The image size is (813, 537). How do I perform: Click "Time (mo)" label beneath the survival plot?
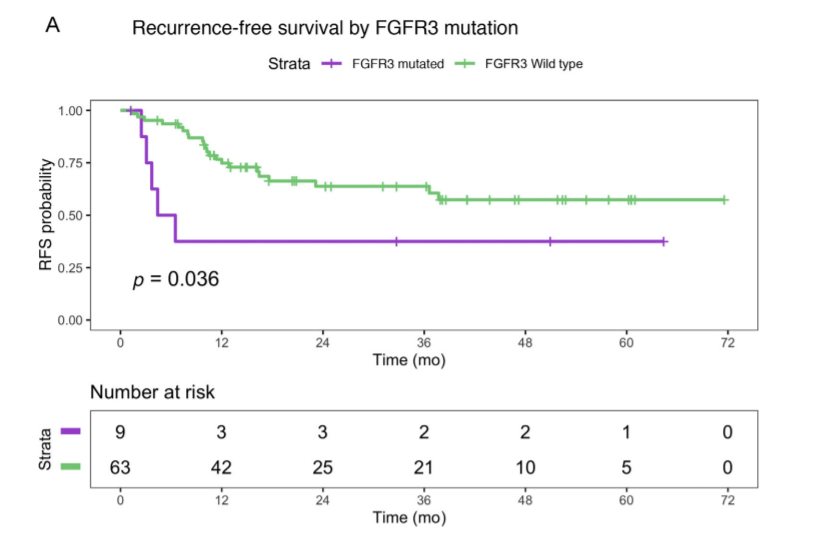point(409,359)
